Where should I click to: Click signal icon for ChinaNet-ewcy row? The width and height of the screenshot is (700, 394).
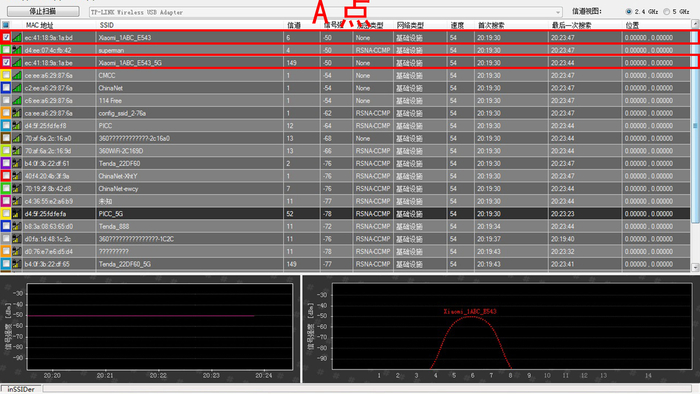pos(17,188)
